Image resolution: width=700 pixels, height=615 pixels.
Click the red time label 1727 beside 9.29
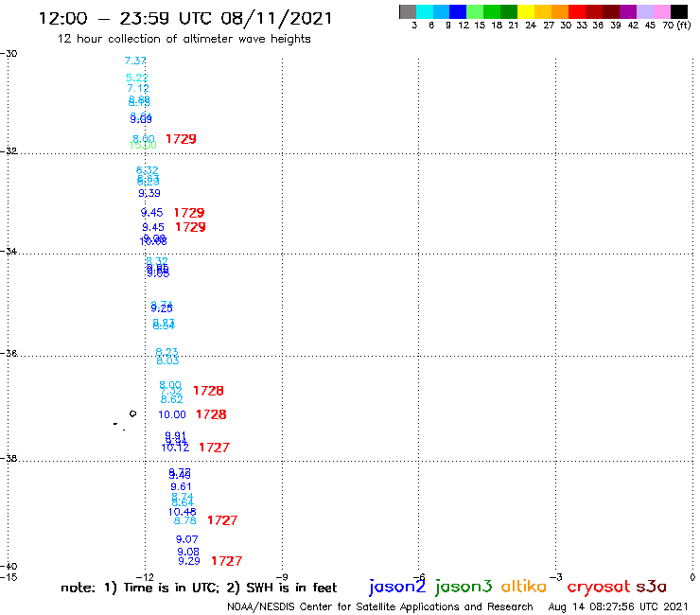[227, 561]
